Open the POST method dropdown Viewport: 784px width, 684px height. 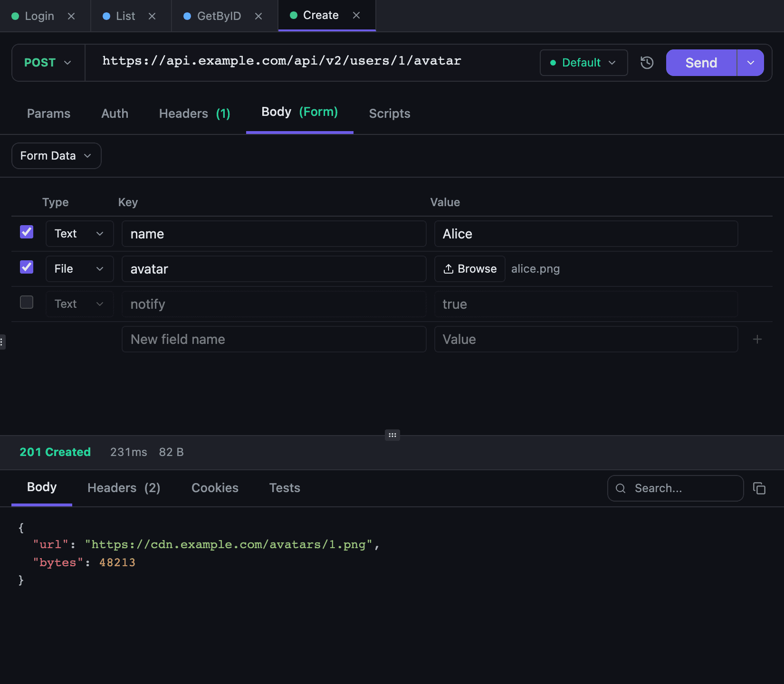48,63
